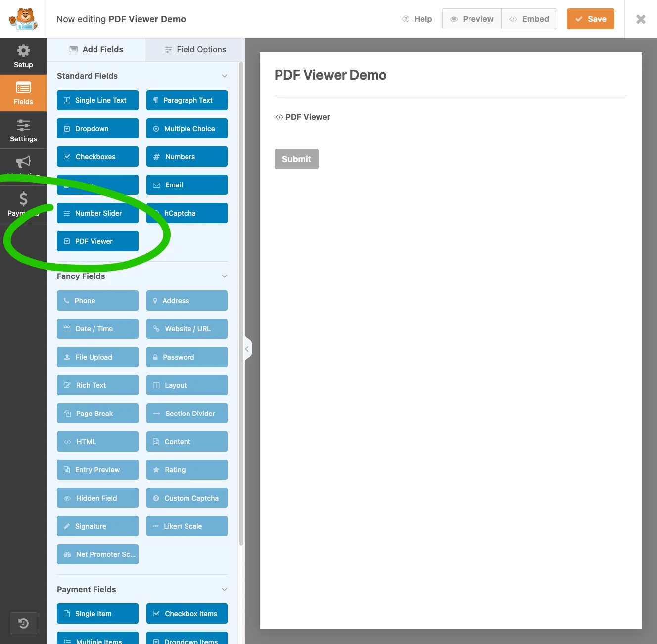
Task: Open the Help link
Action: pyautogui.click(x=417, y=19)
